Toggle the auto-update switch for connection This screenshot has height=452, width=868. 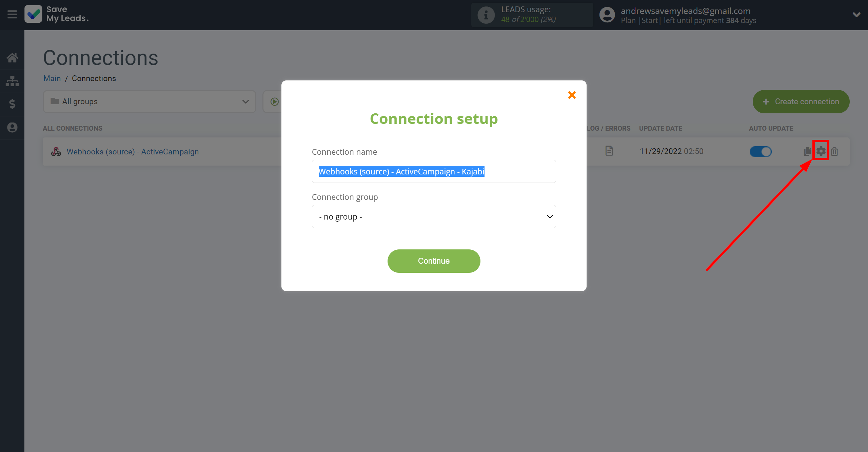coord(761,151)
